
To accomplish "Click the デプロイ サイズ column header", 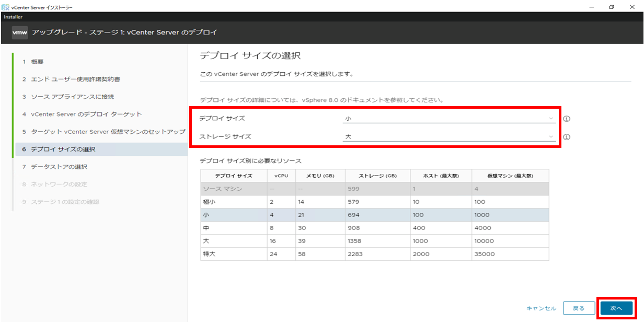I will click(234, 176).
